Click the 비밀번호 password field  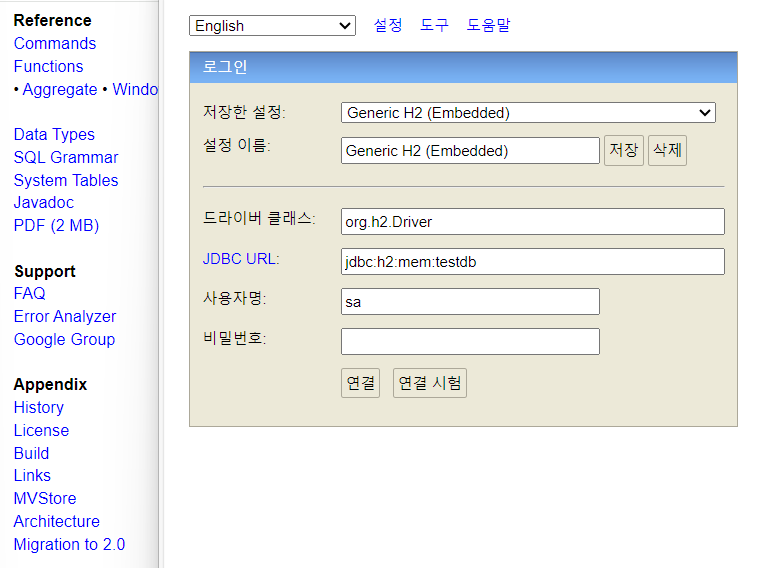click(x=470, y=341)
